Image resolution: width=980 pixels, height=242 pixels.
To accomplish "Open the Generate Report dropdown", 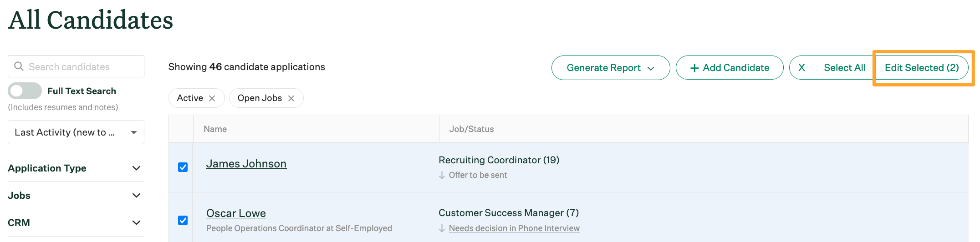I will 610,68.
